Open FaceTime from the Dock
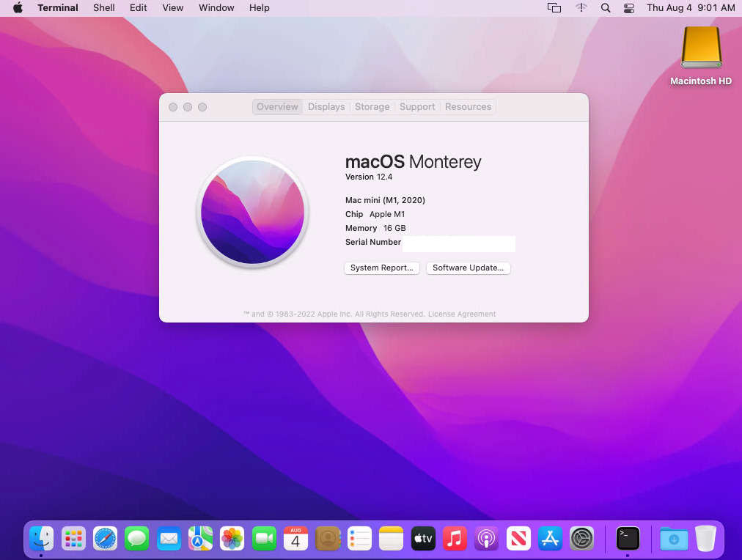The height and width of the screenshot is (560, 742). point(264,539)
